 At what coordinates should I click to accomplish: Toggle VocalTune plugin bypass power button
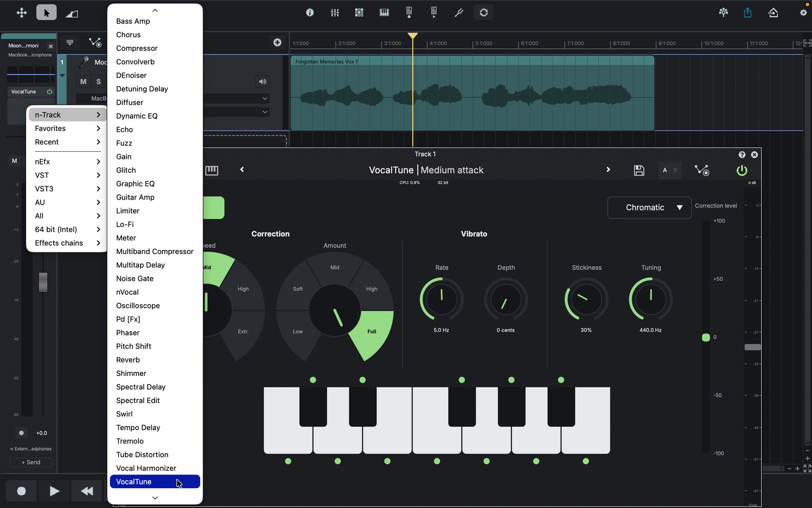[742, 171]
